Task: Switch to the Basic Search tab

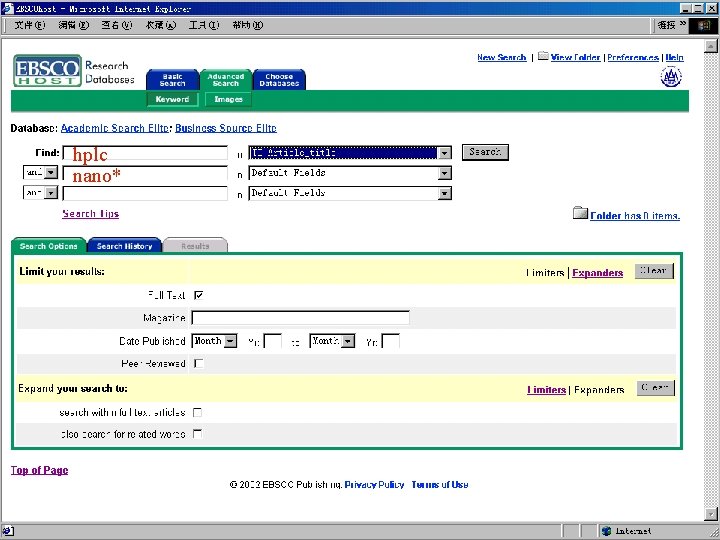Action: coord(172,80)
